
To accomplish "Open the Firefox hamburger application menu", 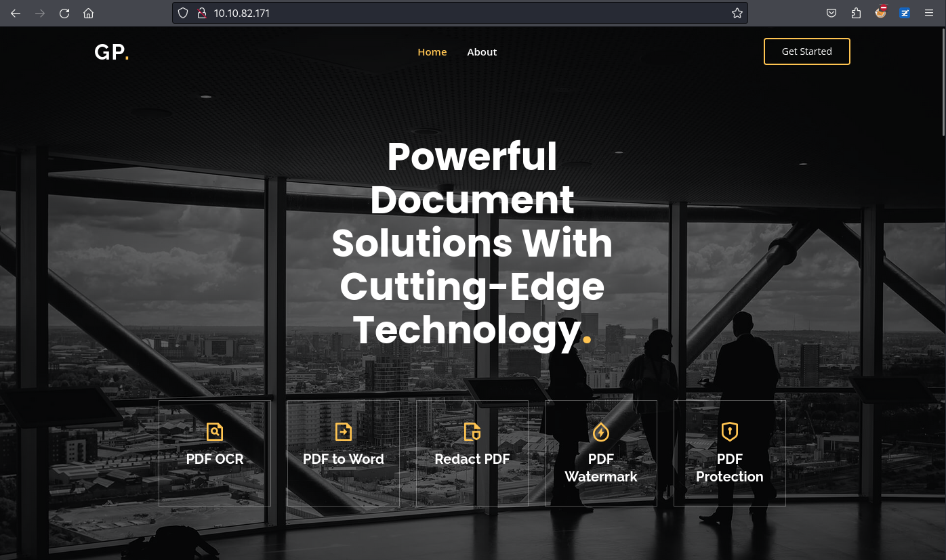I will tap(929, 14).
